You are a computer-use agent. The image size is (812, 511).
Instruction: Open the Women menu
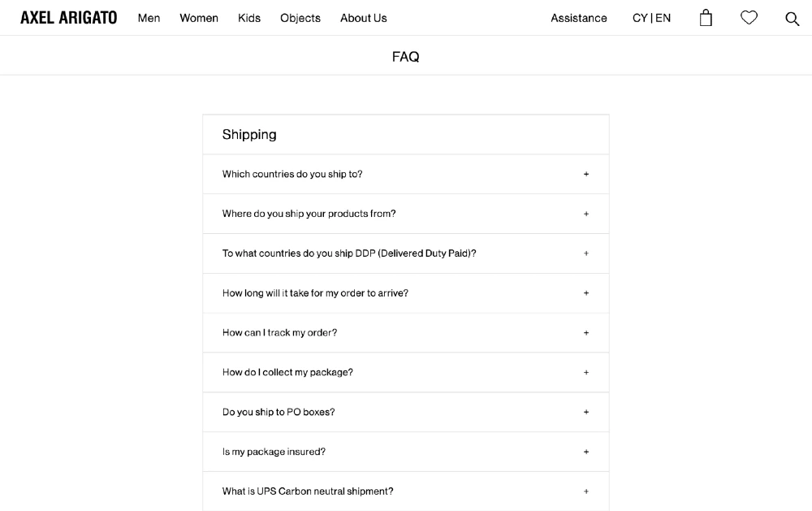[x=199, y=18]
